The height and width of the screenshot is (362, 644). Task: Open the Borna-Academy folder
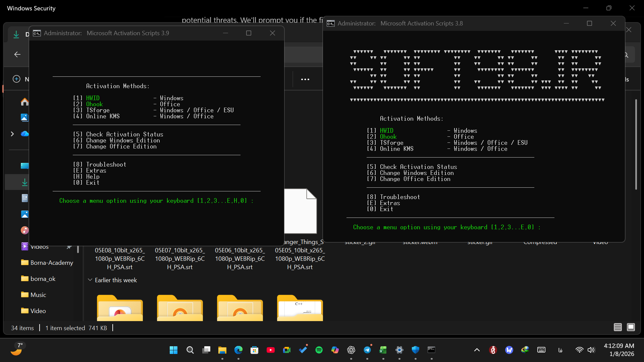point(51,262)
